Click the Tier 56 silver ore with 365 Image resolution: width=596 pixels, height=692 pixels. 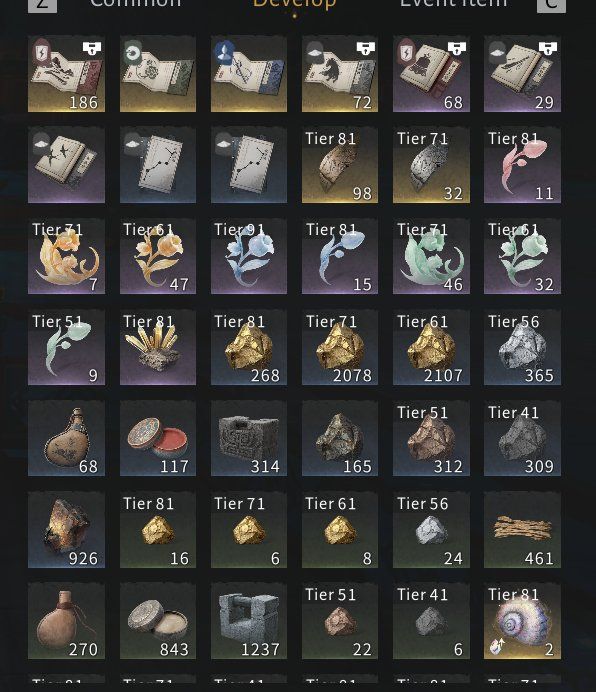pyautogui.click(x=522, y=347)
